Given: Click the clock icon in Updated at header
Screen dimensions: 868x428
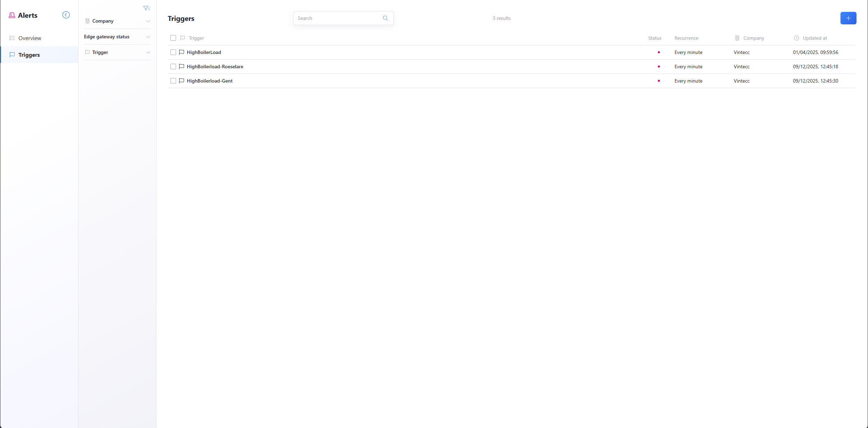Looking at the screenshot, I should click(x=797, y=38).
